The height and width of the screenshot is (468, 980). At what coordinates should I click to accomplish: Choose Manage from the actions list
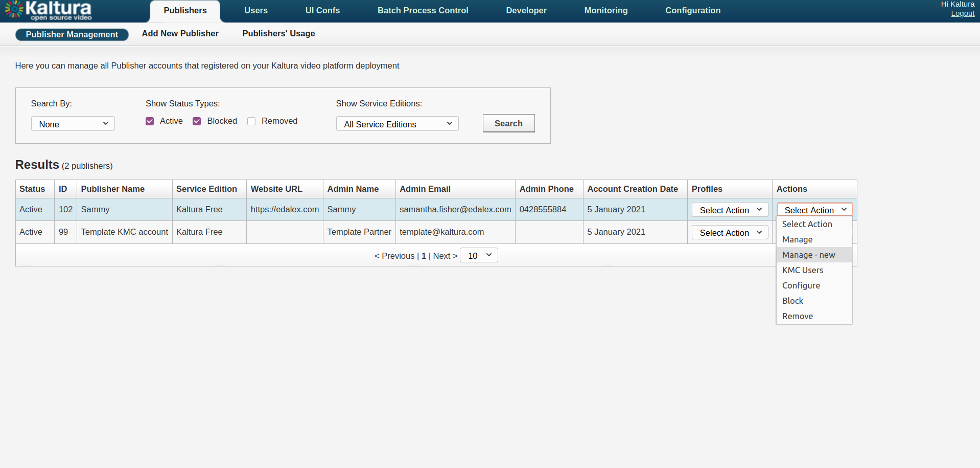[x=814, y=239]
